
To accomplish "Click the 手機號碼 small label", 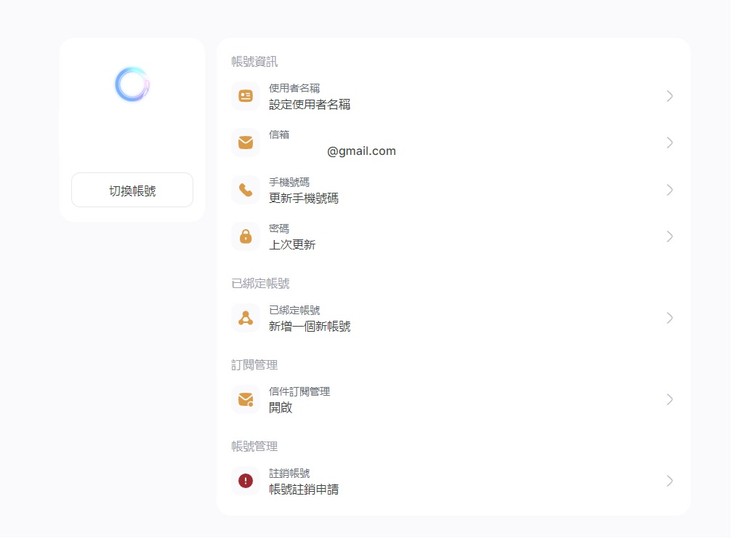I will click(x=289, y=182).
